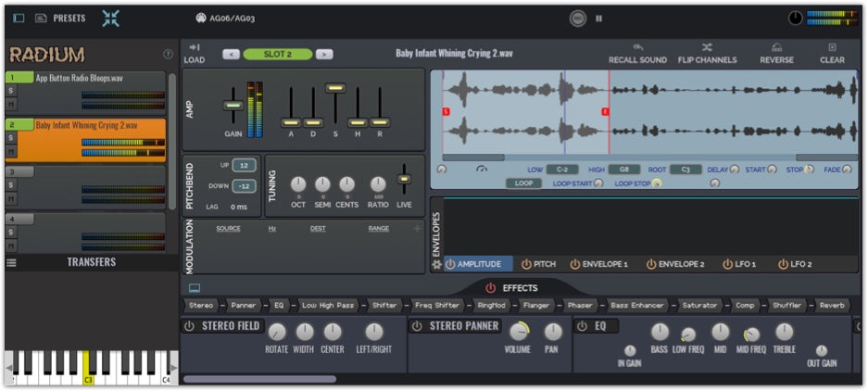Open the PRESETS browser
The height and width of the screenshot is (391, 868).
point(61,19)
